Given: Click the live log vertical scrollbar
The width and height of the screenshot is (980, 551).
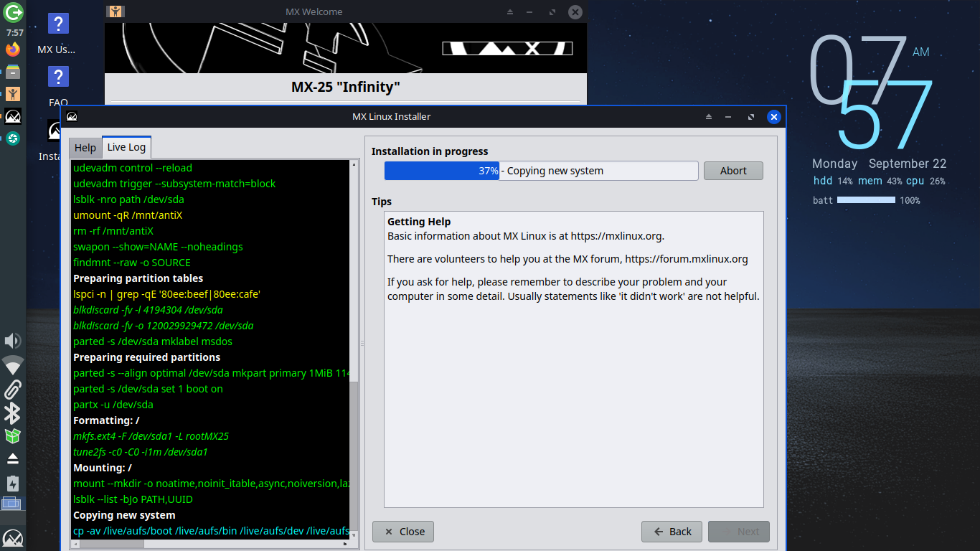Looking at the screenshot, I should tap(354, 456).
